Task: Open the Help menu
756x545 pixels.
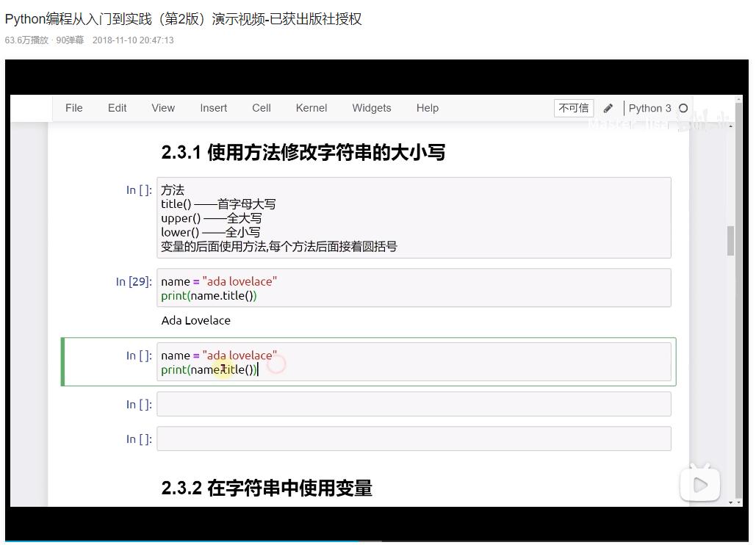Action: point(427,108)
